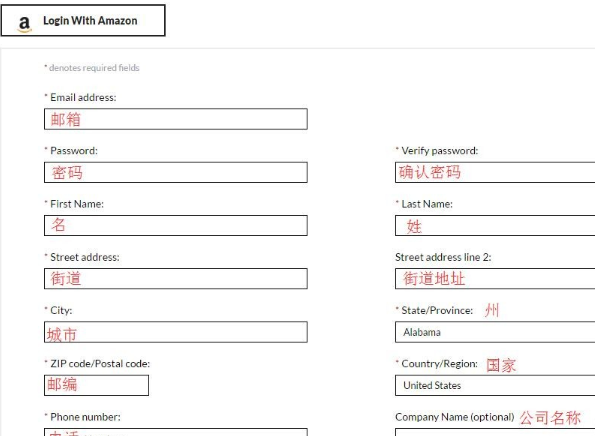Focus the Street address line 2 field
The image size is (595, 436).
click(495, 279)
